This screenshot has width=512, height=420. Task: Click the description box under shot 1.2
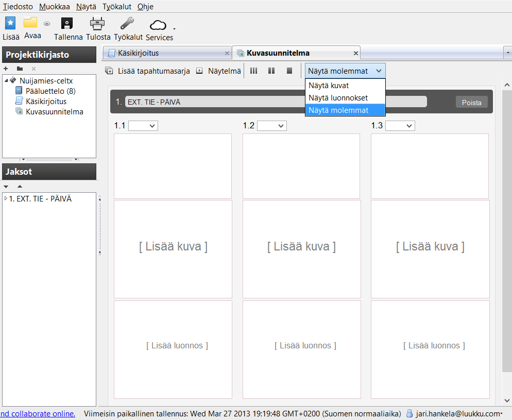301,166
